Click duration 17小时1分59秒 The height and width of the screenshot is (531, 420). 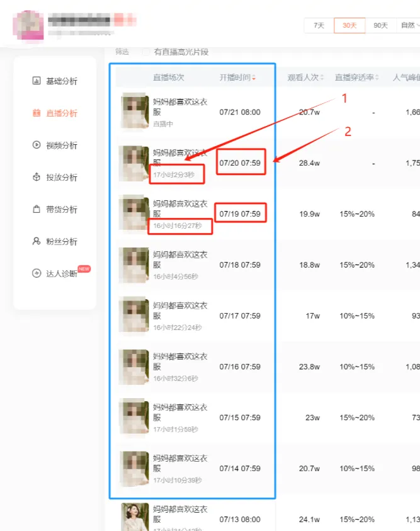coord(175,430)
